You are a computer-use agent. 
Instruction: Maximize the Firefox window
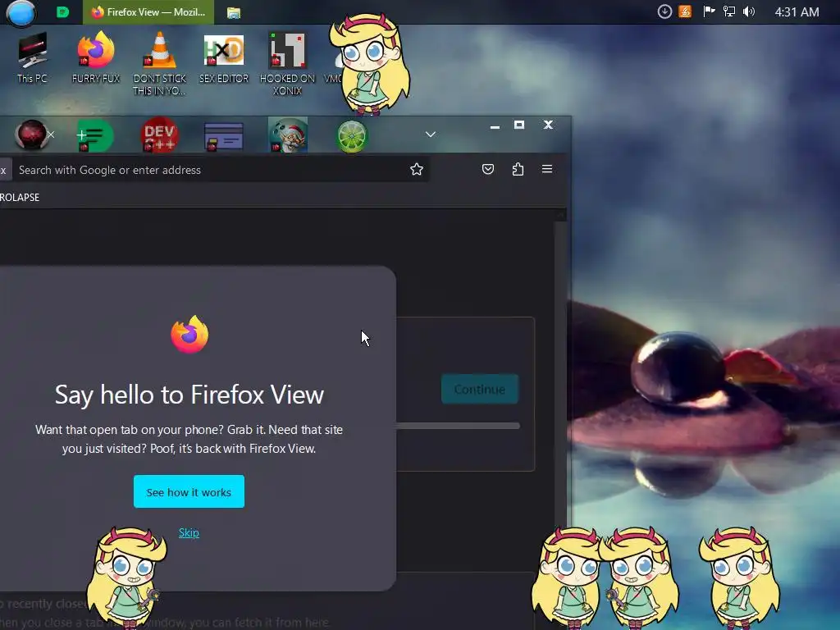(519, 125)
